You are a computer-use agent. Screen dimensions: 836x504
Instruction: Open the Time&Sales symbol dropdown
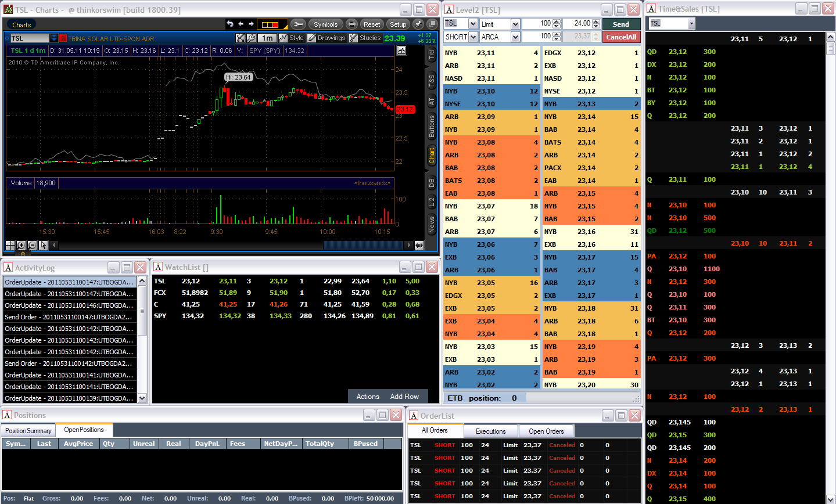(691, 23)
